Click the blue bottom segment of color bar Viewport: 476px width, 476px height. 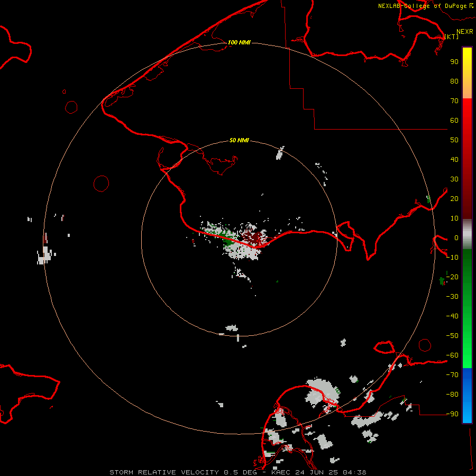click(467, 396)
